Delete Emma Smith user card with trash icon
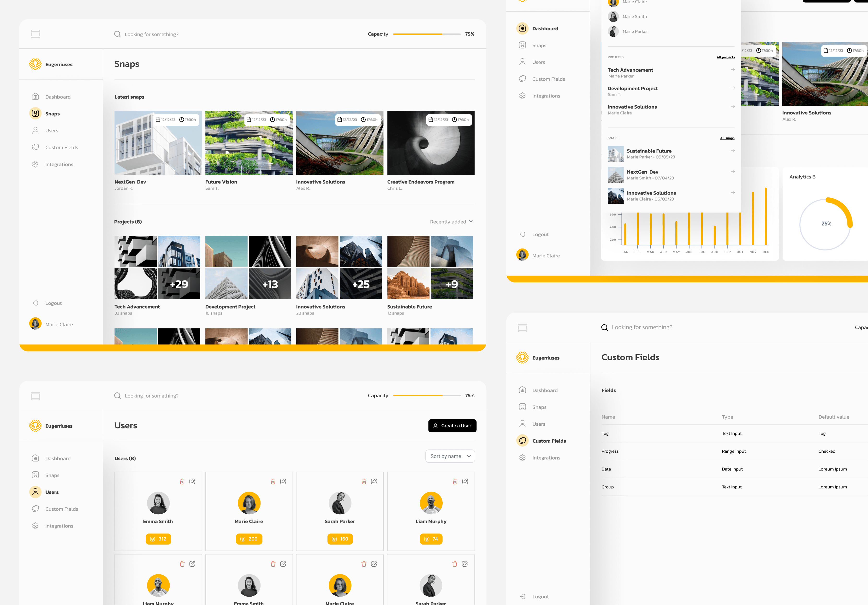This screenshot has width=868, height=605. point(182,481)
